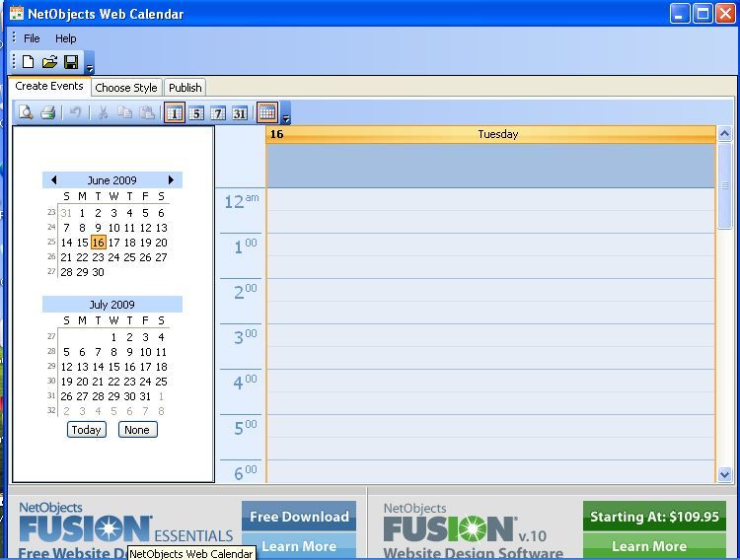The image size is (740, 560).
Task: Switch to 31-day month view icon
Action: point(240,113)
